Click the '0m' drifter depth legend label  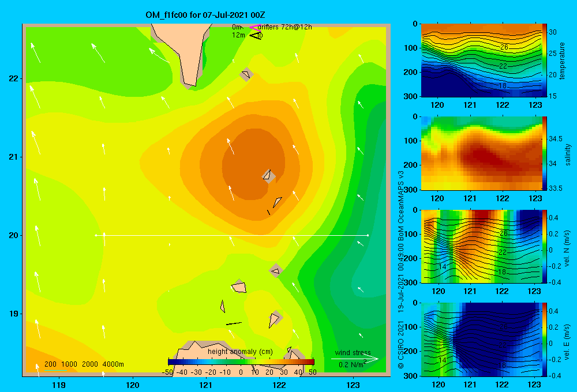237,27
